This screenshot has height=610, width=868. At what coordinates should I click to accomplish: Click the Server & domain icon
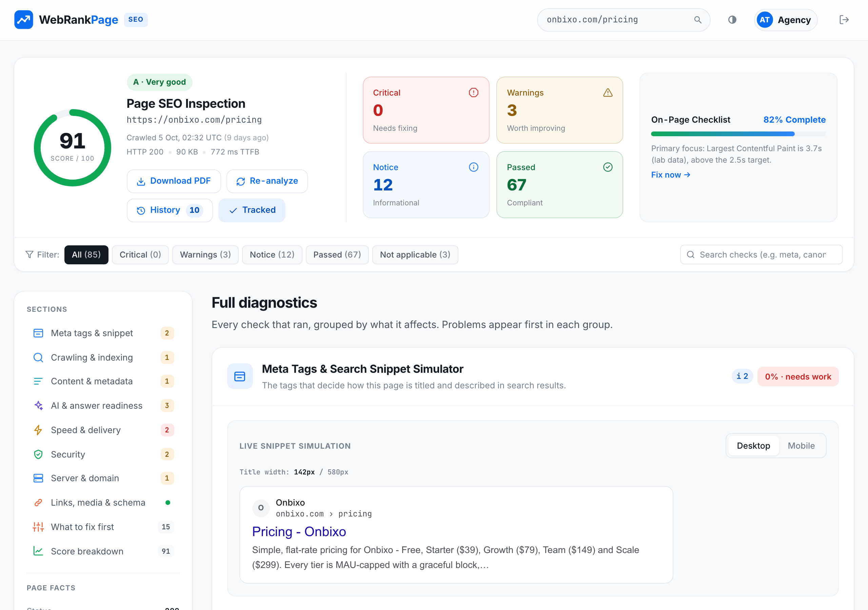click(x=38, y=478)
